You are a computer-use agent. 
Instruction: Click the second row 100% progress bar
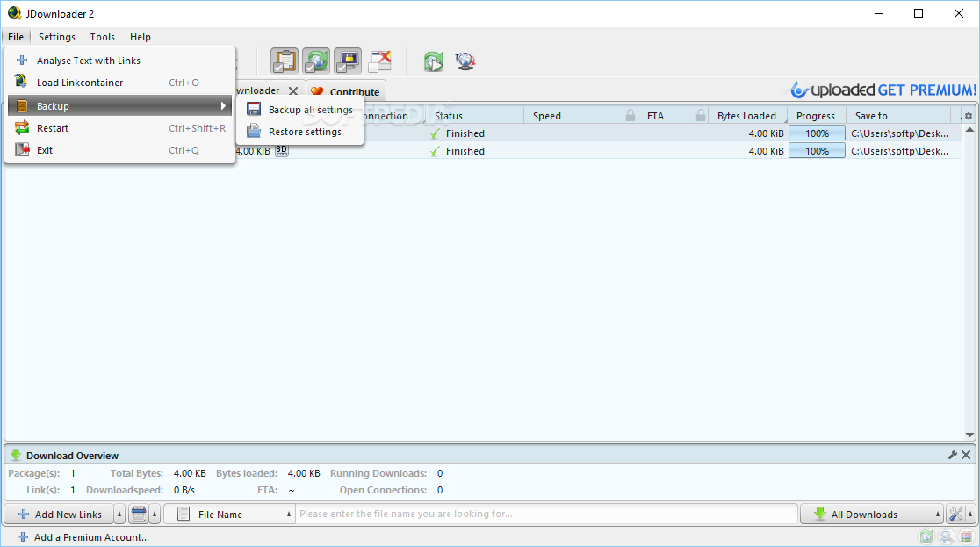[x=817, y=151]
